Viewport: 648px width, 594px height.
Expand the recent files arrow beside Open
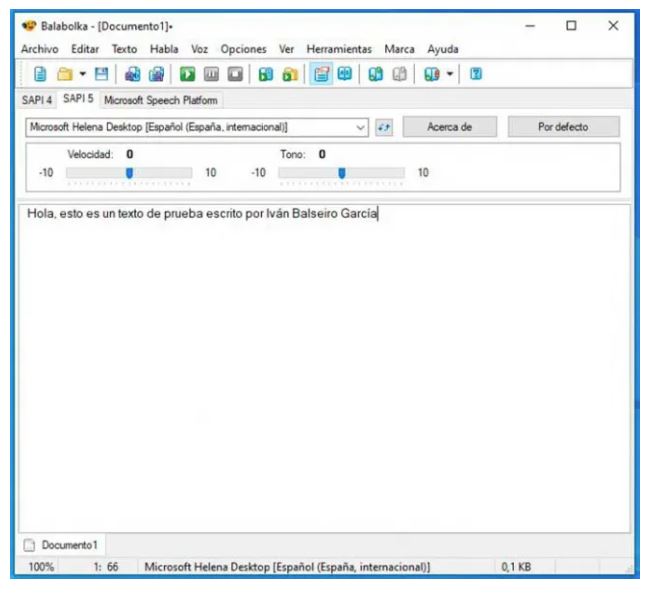82,74
